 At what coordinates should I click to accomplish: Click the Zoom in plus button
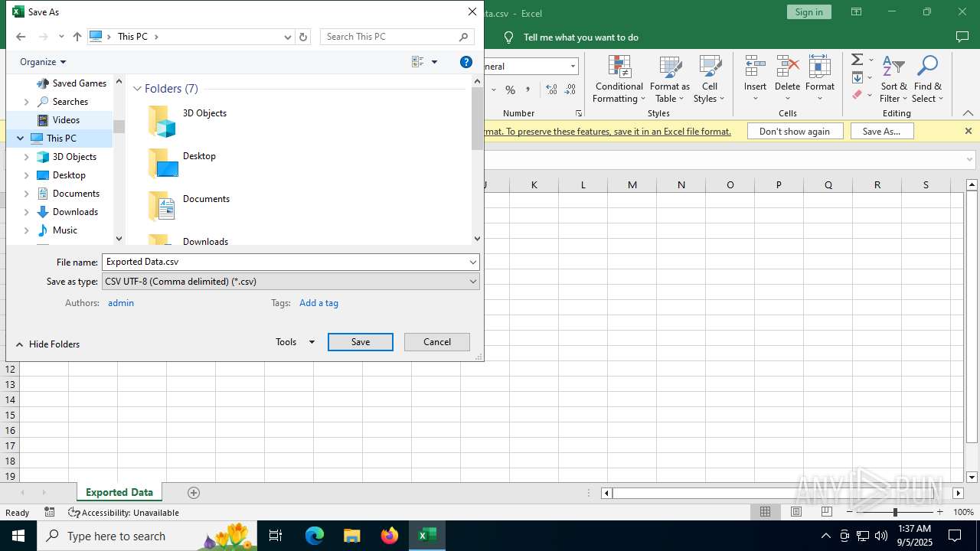pyautogui.click(x=940, y=512)
